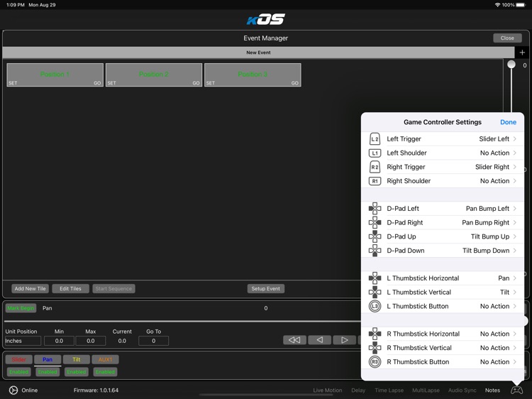Click the step back playback button
The image size is (532, 399).
pos(320,340)
